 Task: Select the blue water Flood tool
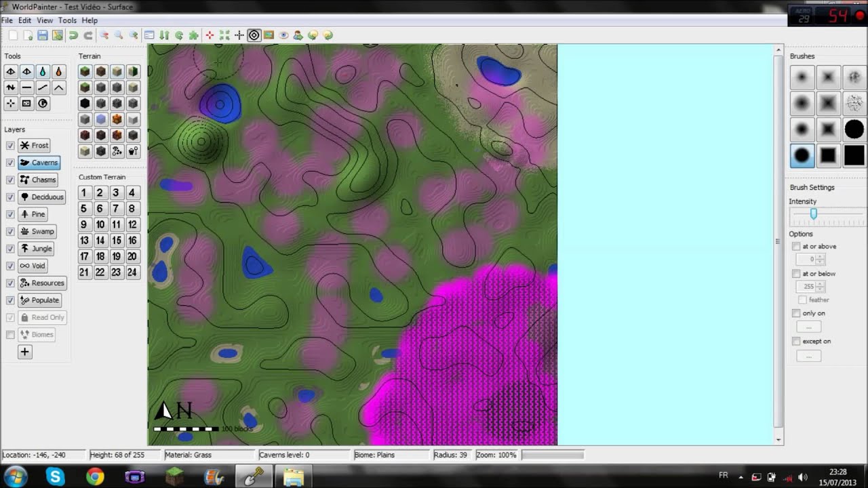click(x=43, y=71)
